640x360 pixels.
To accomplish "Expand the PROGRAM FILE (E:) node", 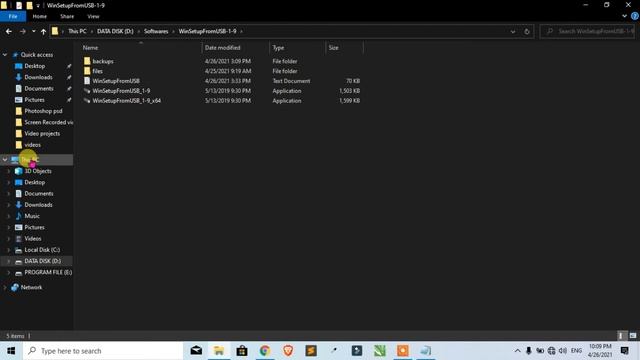I will (9, 272).
